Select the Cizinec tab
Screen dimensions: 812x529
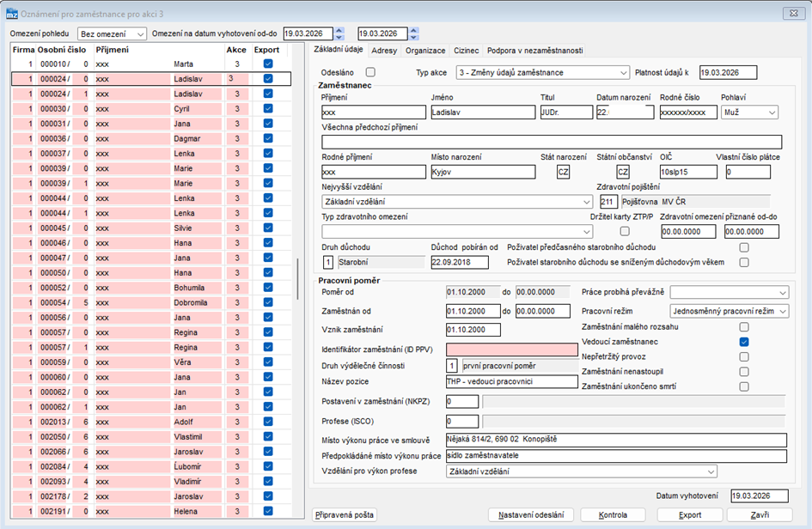(466, 50)
